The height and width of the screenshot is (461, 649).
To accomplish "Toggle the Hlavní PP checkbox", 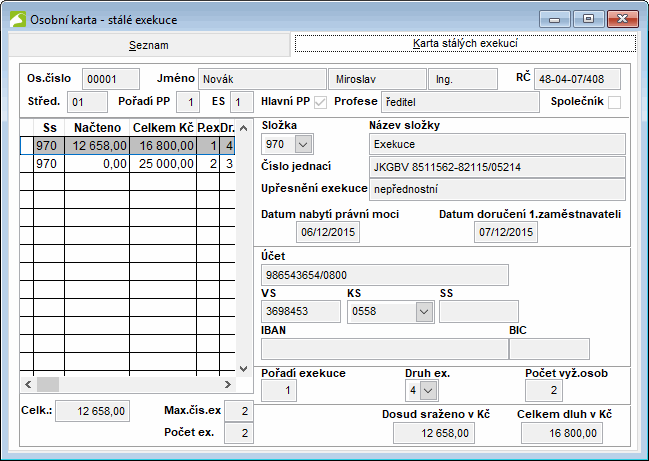I will pos(321,101).
